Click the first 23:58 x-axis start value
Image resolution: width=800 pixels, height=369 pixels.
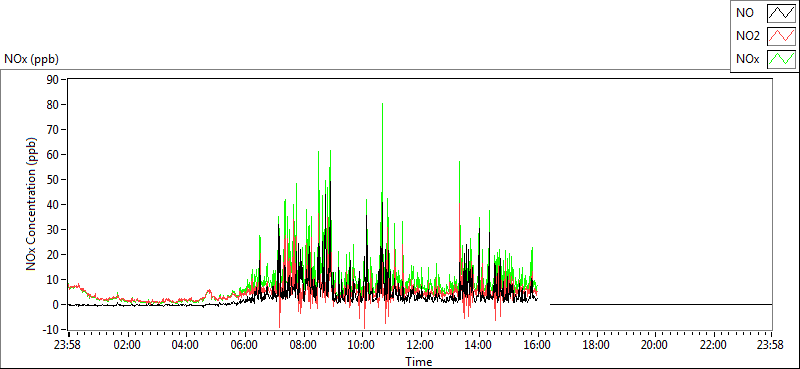pyautogui.click(x=68, y=345)
